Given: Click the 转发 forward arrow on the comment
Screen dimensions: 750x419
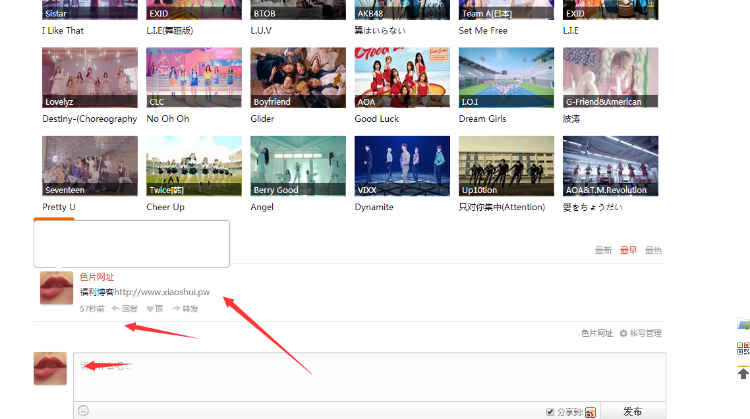Looking at the screenshot, I should (176, 309).
